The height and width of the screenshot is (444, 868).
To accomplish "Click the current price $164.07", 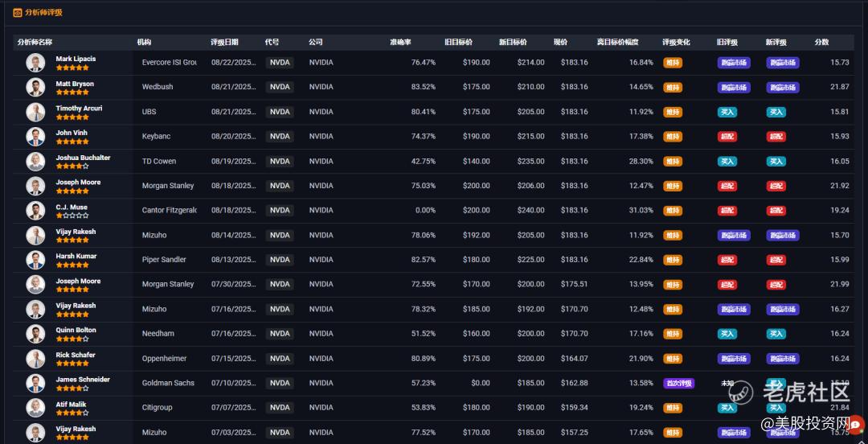I will coord(575,359).
